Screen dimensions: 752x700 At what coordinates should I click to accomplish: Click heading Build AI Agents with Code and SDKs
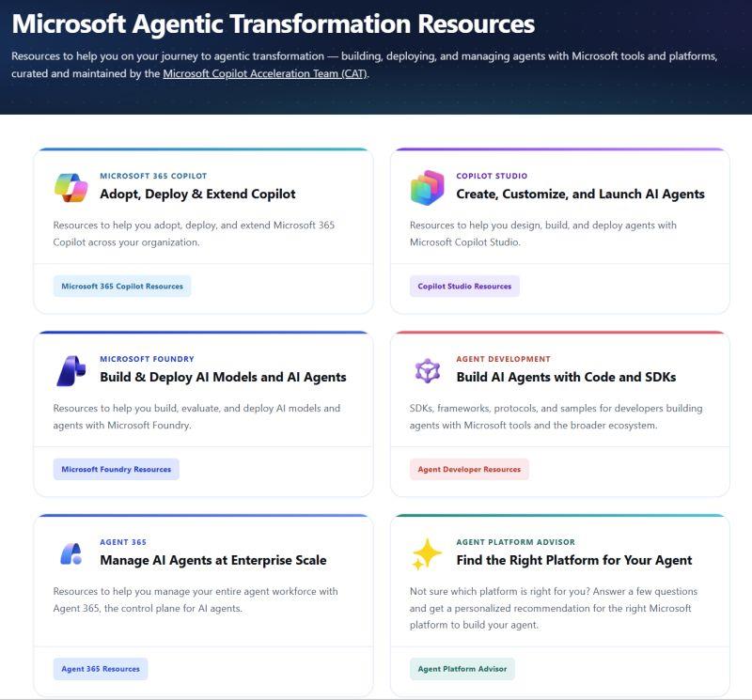566,378
